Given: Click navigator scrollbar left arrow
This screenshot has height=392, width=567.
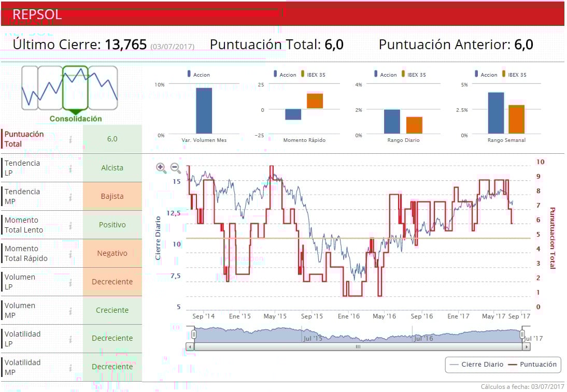Looking at the screenshot, I should [190, 346].
